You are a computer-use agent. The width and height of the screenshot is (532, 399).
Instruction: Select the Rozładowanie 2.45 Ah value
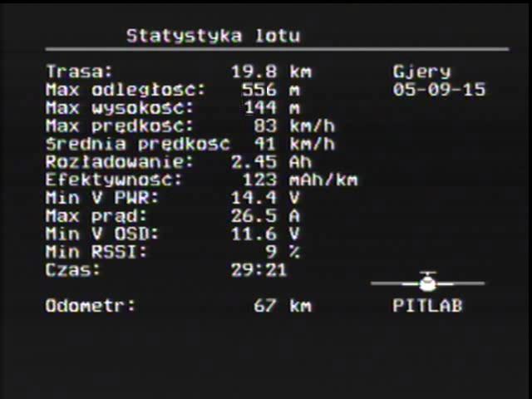[x=271, y=162]
